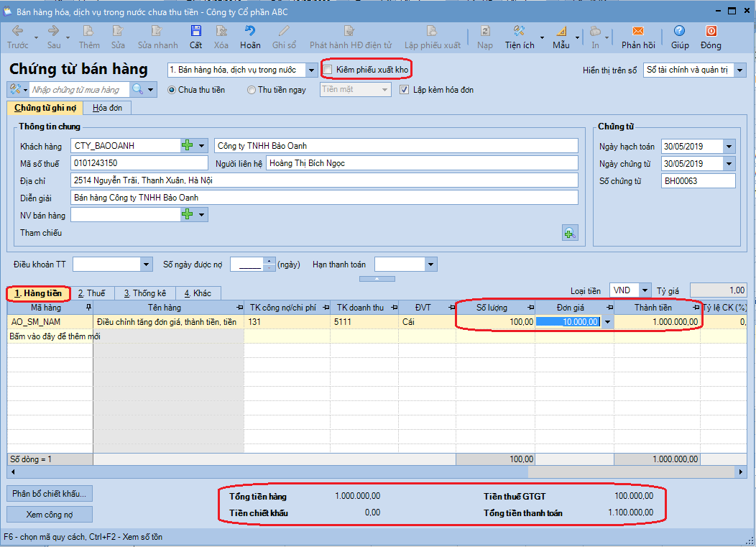Switch to Chứng từ ghi nợ tab
Image resolution: width=756 pixels, height=547 pixels.
click(x=45, y=108)
